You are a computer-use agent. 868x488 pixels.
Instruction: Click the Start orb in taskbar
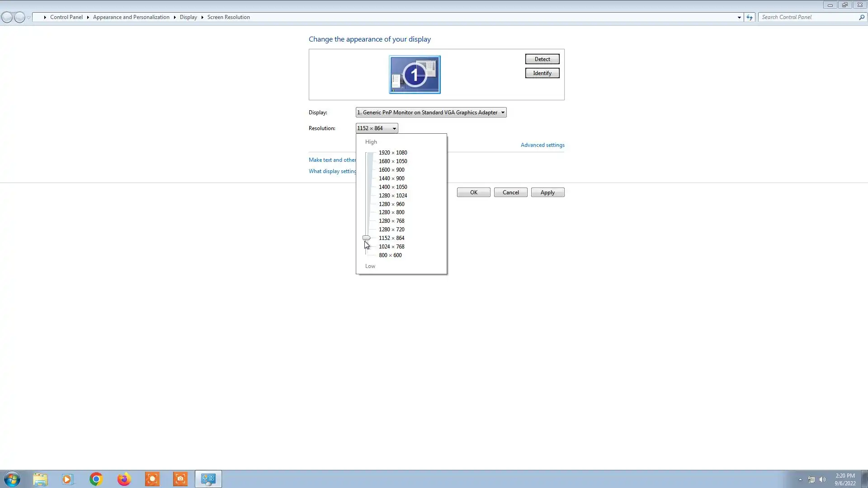tap(12, 479)
